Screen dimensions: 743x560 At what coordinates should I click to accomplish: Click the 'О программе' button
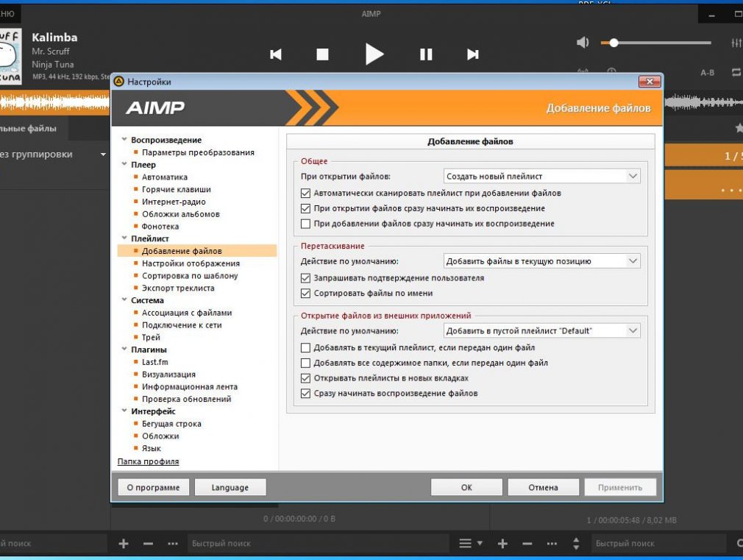[153, 487]
